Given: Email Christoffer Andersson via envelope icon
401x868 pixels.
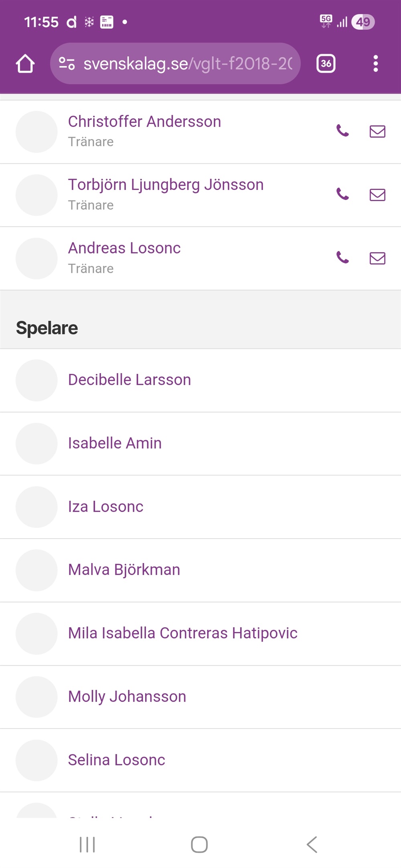Looking at the screenshot, I should pyautogui.click(x=377, y=131).
